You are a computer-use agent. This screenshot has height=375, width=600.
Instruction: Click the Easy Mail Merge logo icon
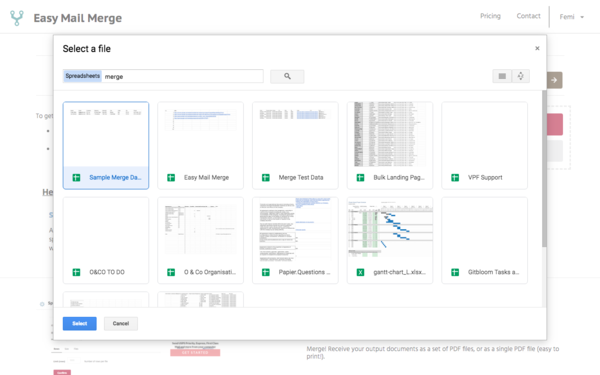16,18
